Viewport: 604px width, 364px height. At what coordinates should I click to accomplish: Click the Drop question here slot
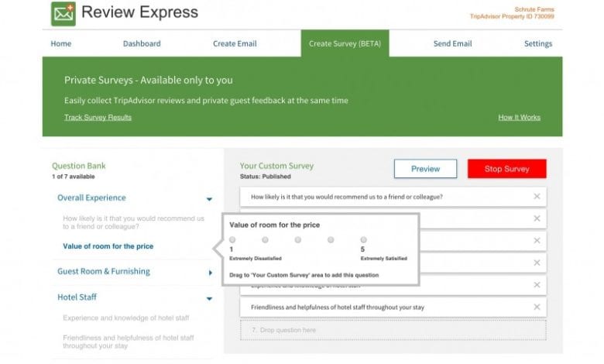point(393,330)
